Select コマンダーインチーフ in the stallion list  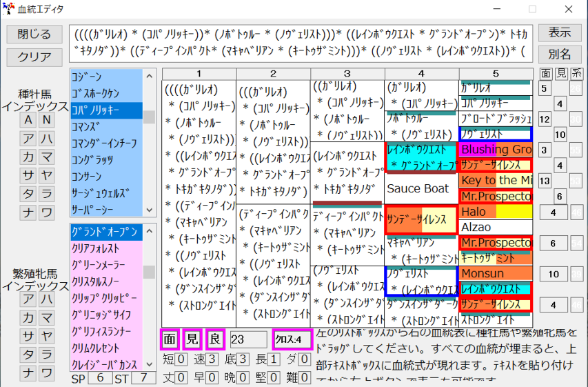click(x=106, y=143)
